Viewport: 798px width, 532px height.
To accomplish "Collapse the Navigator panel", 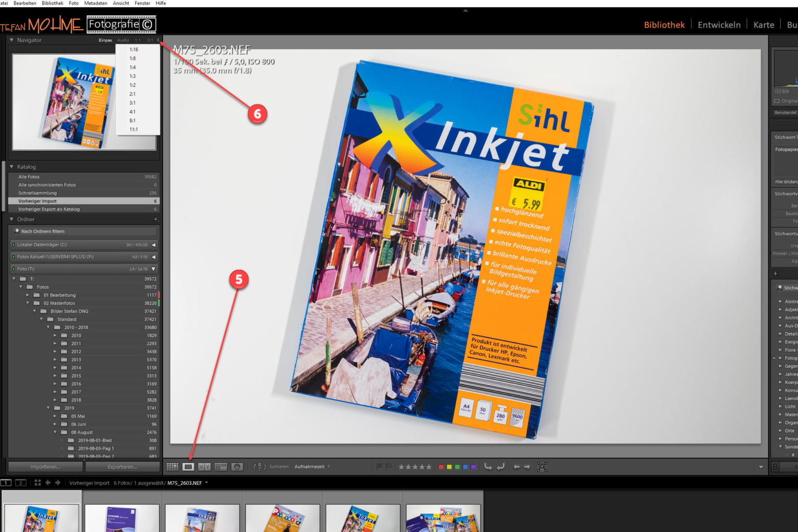I will click(x=11, y=40).
